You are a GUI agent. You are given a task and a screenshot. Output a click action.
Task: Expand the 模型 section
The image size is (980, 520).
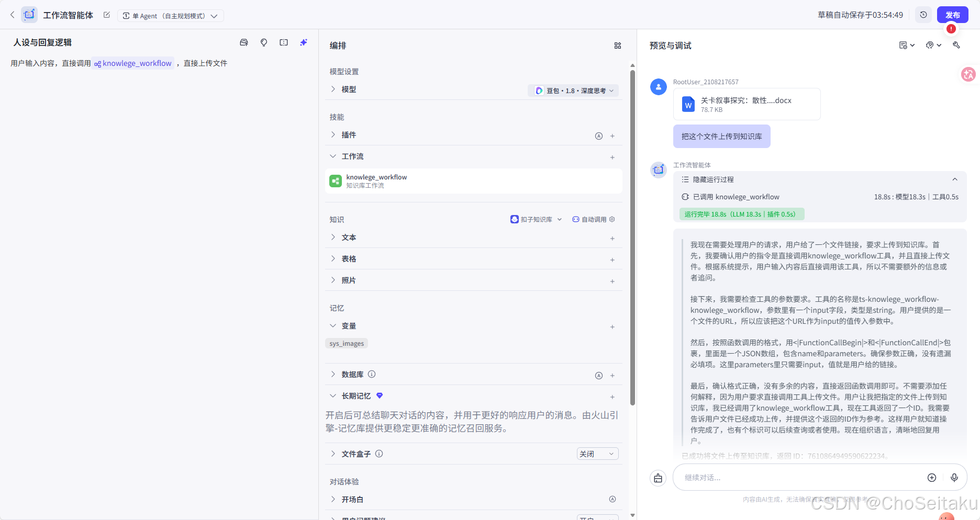333,89
